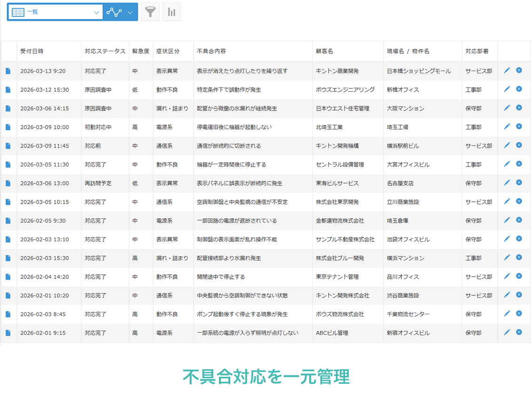Click the 不具合内容 column header

tap(211, 51)
